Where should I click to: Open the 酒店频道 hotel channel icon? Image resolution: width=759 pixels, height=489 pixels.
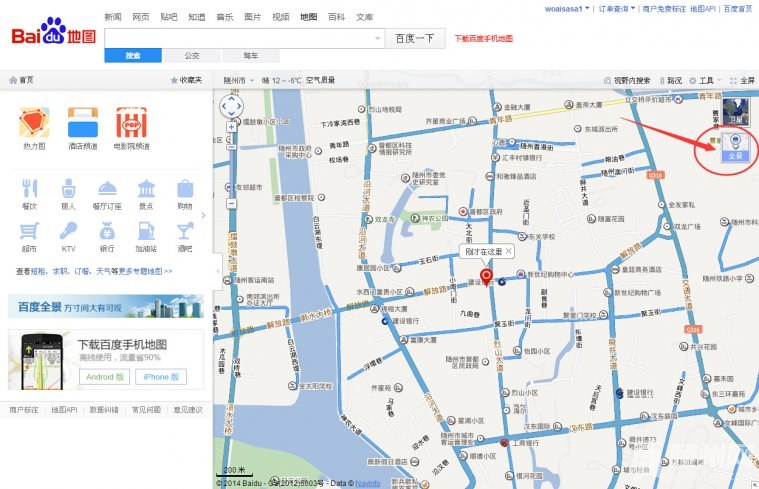[x=83, y=122]
